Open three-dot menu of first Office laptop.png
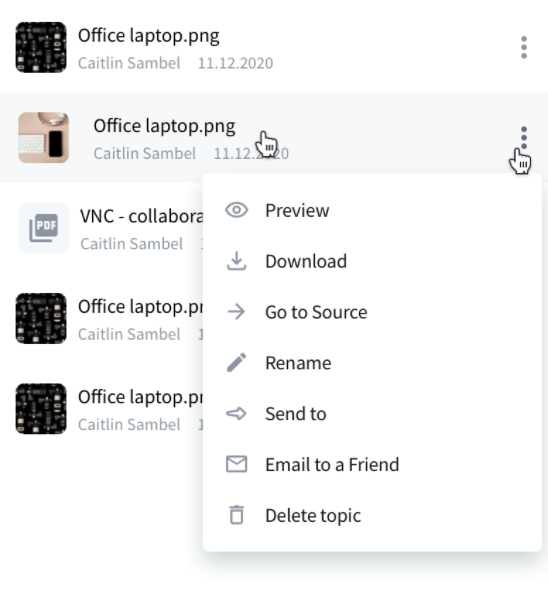The height and width of the screenshot is (600, 548). pos(524,47)
